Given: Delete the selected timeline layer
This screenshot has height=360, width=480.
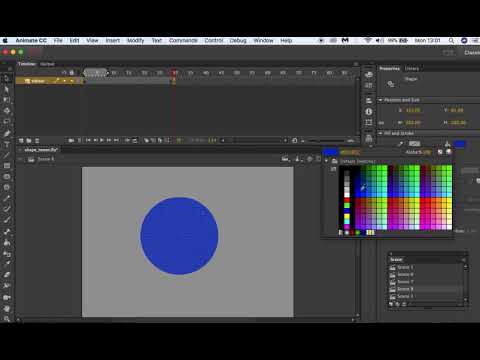Looking at the screenshot, I should click(x=37, y=141).
